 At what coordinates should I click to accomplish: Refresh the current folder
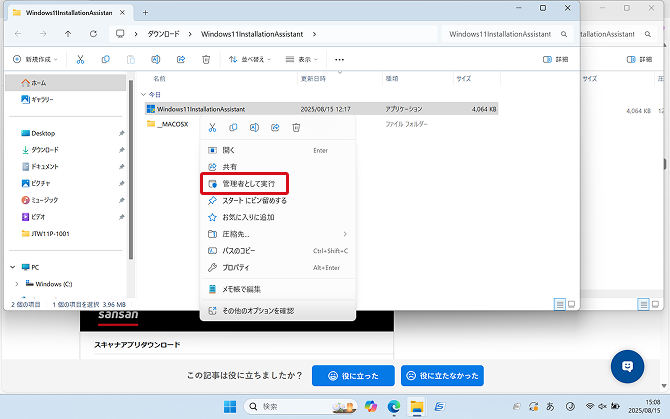[x=93, y=34]
